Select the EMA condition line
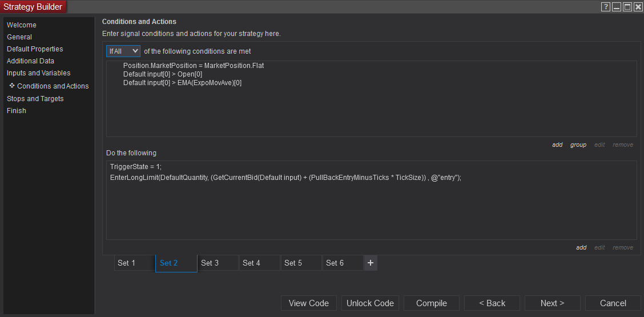 [182, 83]
